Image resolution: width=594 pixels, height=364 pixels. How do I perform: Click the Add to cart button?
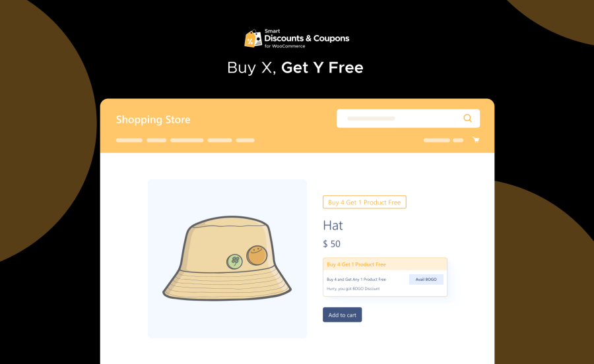pyautogui.click(x=342, y=315)
